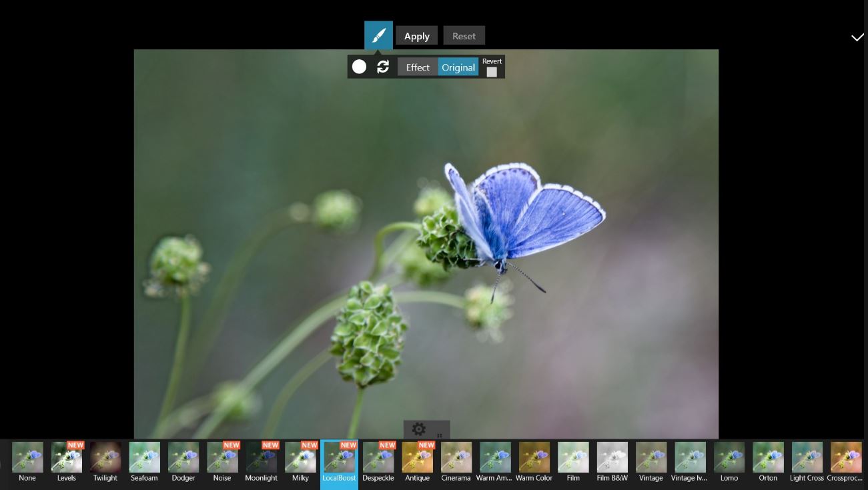Select the Warm Color effect swatch
The height and width of the screenshot is (490, 868).
coord(534,458)
